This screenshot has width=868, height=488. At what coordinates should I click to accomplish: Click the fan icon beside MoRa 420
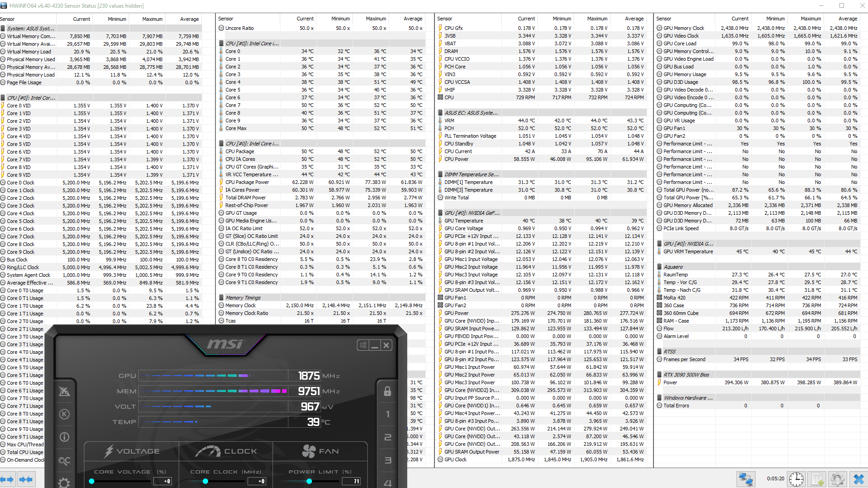659,298
